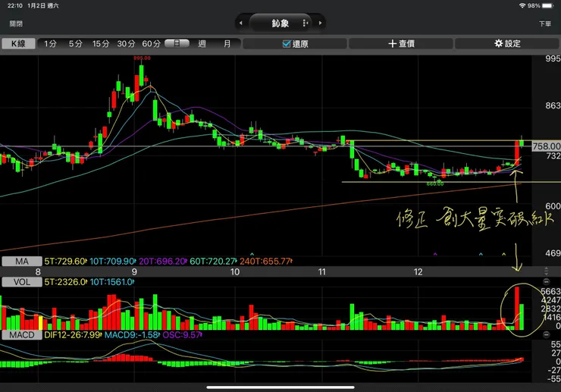Select the daily chart toggle button
This screenshot has height=392, width=561.
(x=177, y=43)
